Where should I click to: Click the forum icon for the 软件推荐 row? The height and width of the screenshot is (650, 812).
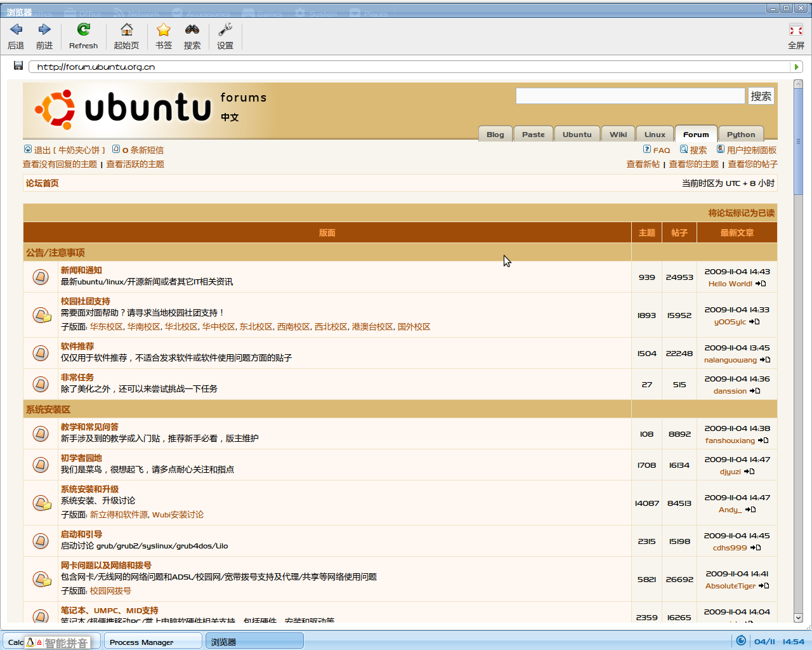point(41,353)
